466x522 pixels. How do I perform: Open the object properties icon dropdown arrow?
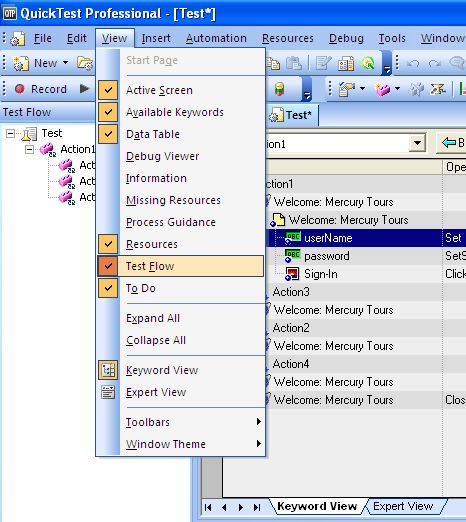click(362, 89)
